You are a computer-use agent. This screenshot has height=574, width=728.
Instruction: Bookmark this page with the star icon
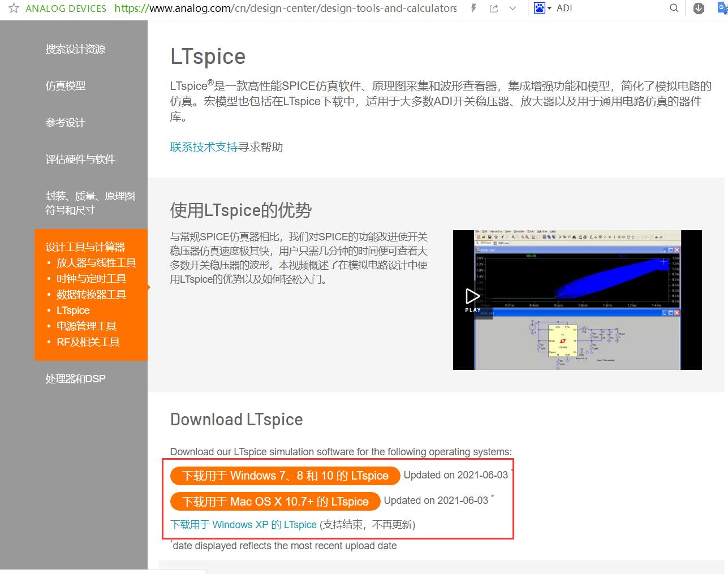click(x=14, y=8)
